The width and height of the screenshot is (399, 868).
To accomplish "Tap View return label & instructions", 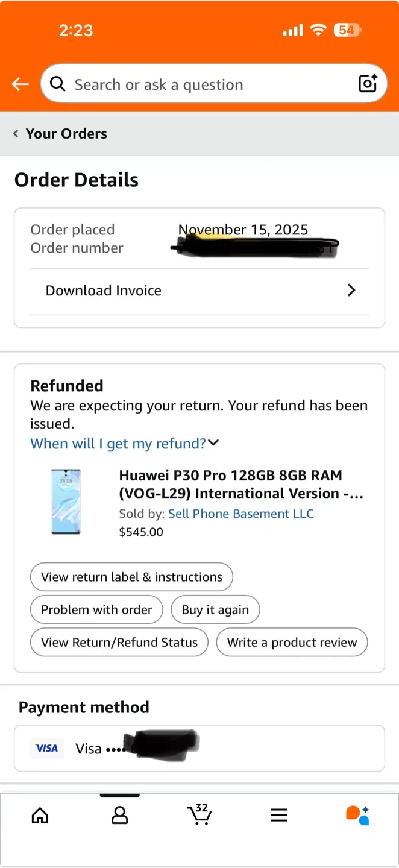I will click(x=131, y=577).
